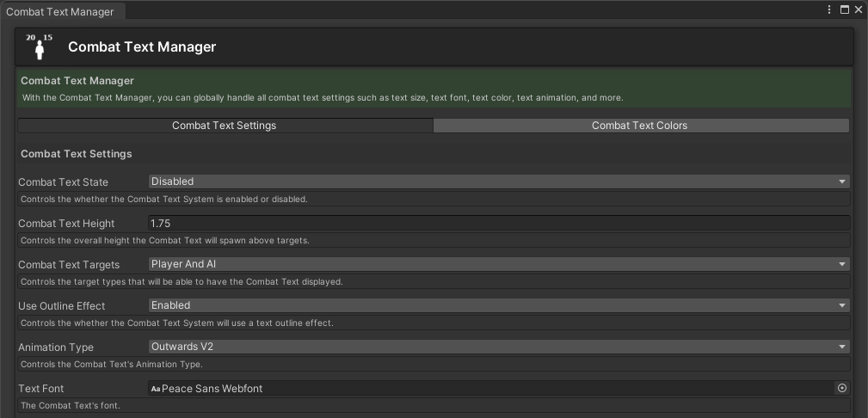Click the Combat Text State label
The width and height of the screenshot is (868, 418).
click(63, 182)
